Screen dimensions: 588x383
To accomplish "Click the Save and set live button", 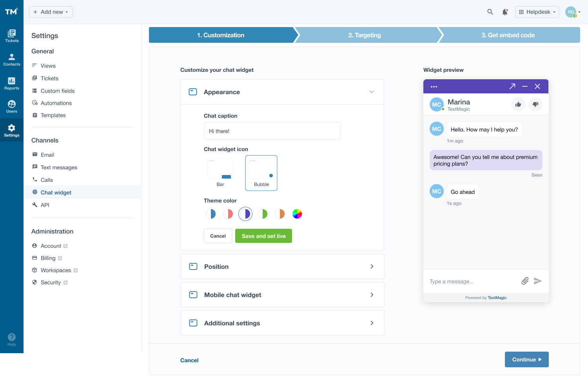I will (263, 236).
